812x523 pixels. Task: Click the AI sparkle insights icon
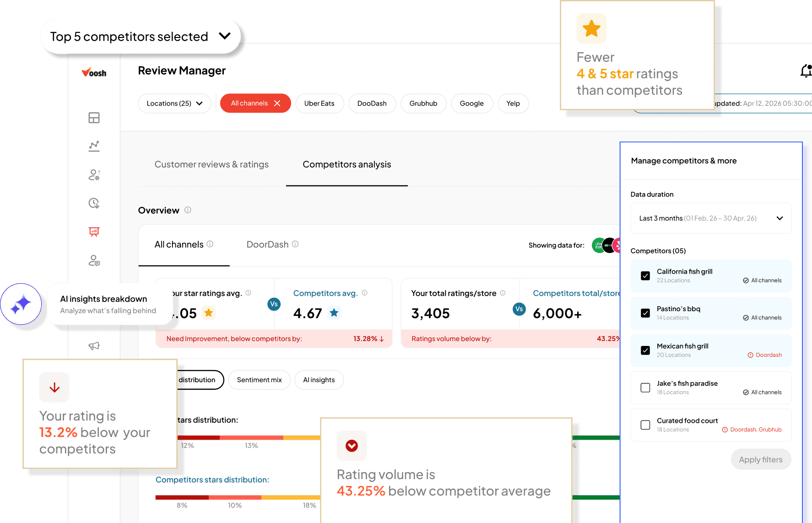(x=21, y=304)
